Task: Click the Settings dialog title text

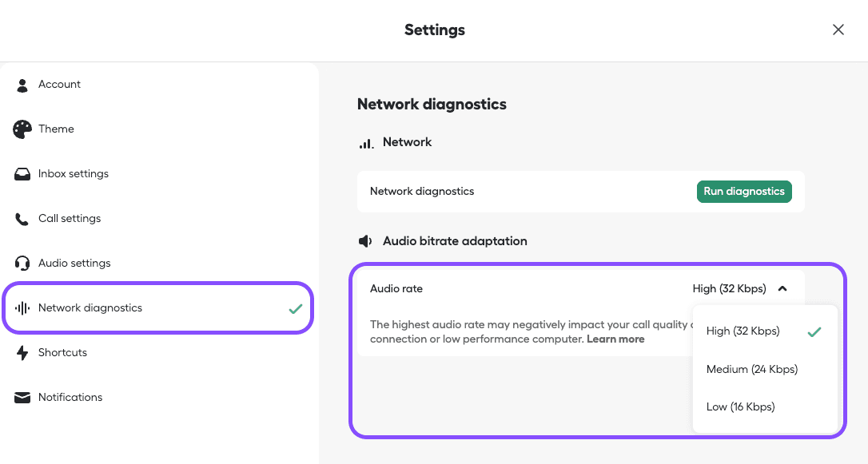Action: click(434, 30)
